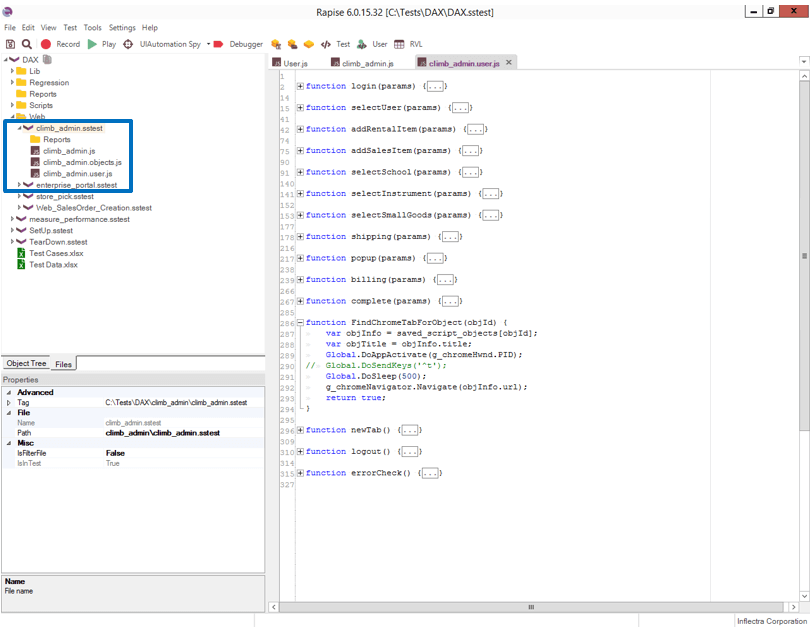Run the test with the green Play icon

click(x=92, y=44)
